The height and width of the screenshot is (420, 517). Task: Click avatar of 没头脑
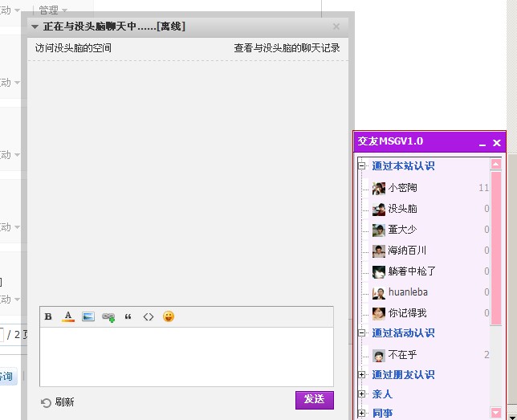379,210
